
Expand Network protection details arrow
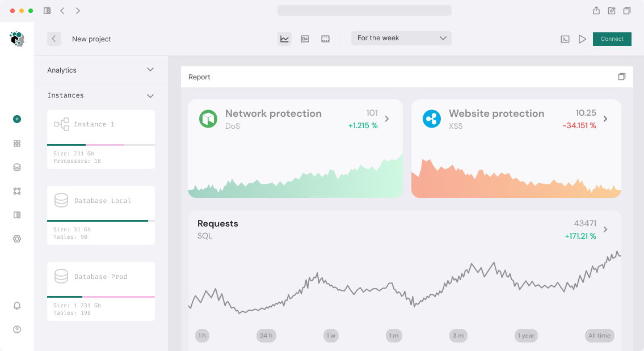tap(387, 119)
